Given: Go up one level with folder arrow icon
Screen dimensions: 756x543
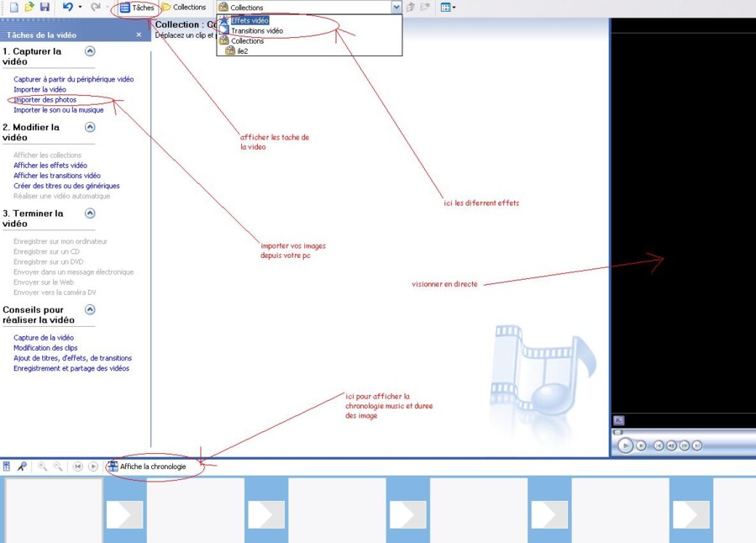Looking at the screenshot, I should [x=410, y=8].
